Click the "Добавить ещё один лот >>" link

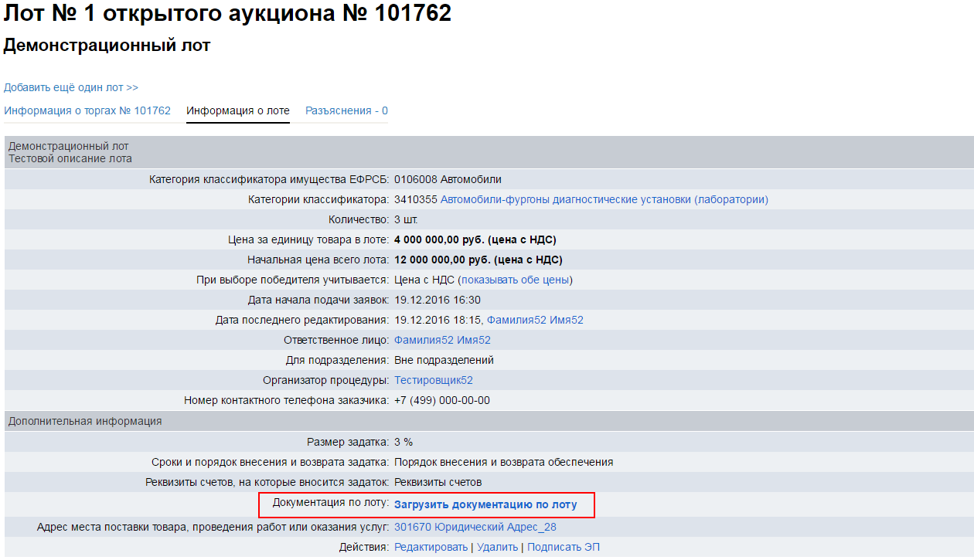[x=71, y=87]
